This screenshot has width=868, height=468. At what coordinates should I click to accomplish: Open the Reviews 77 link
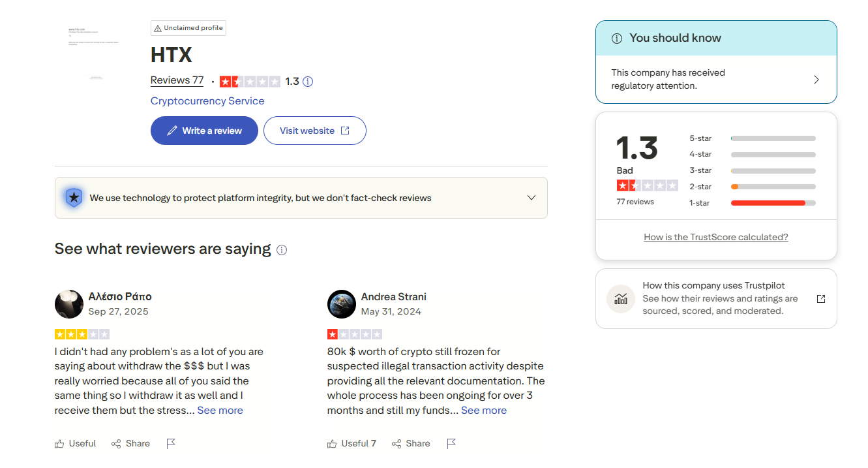[x=177, y=80]
